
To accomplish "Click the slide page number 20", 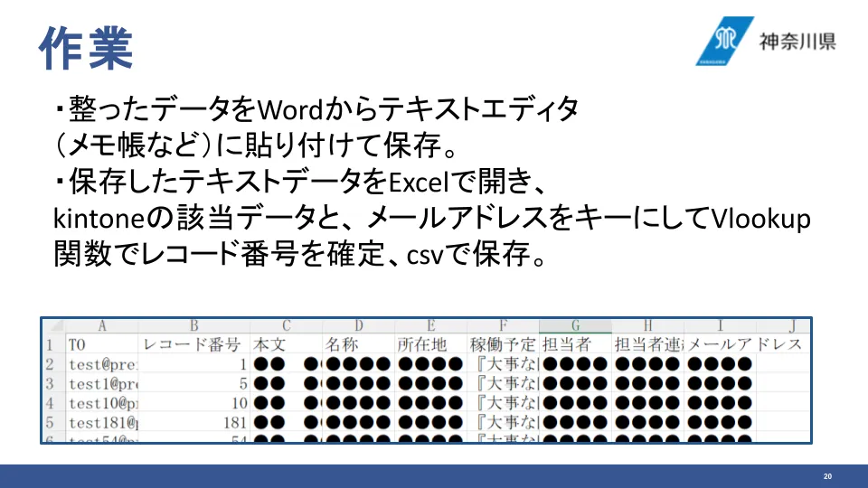I will (x=827, y=476).
